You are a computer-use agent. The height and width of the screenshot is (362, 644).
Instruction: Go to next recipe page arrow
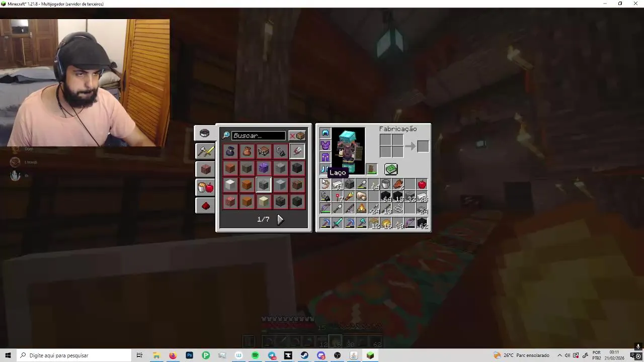point(280,219)
